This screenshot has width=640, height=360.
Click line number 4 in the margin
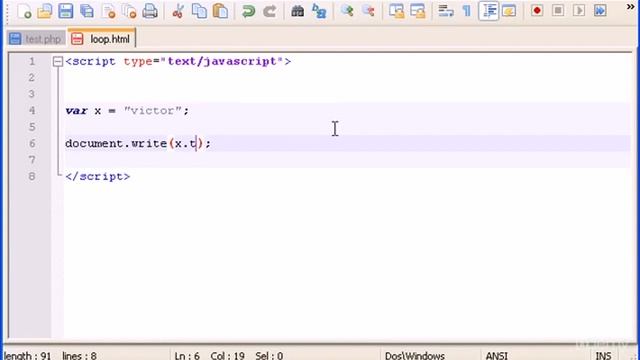(32, 111)
